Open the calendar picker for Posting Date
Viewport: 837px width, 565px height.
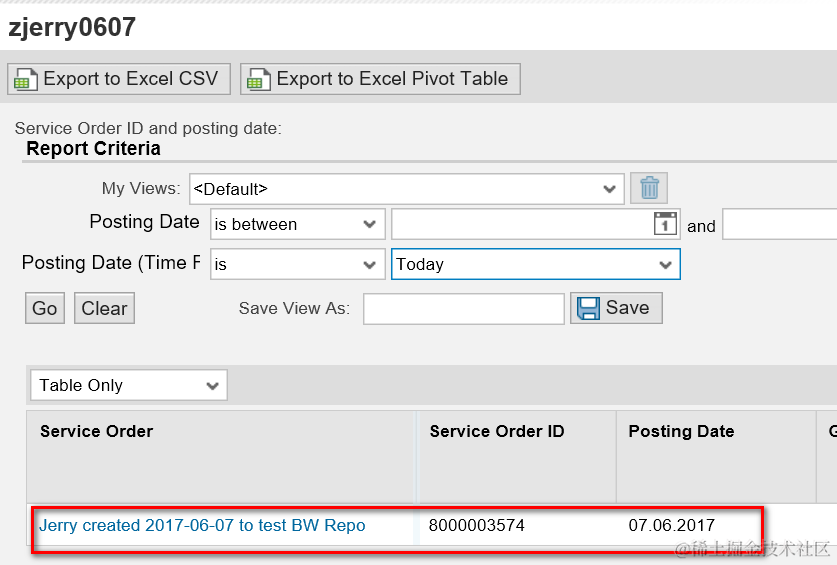pos(665,224)
